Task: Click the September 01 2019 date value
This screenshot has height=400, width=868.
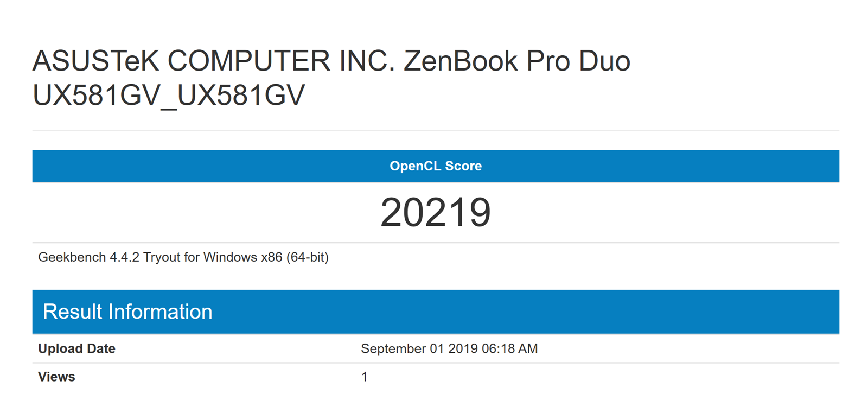Action: [x=419, y=348]
